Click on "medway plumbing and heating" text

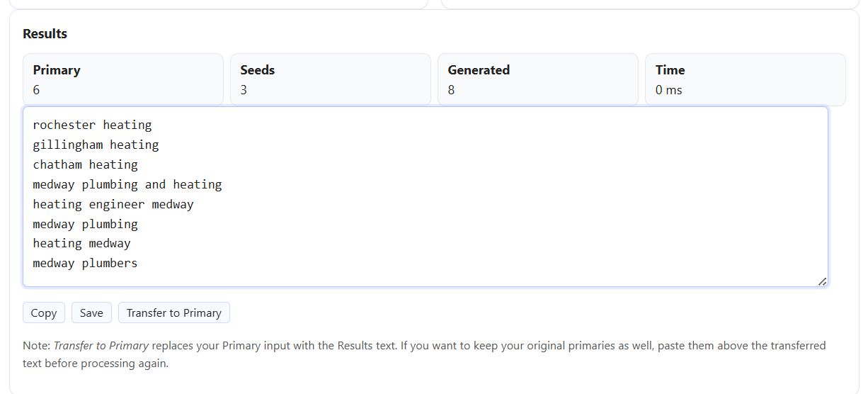pos(127,185)
